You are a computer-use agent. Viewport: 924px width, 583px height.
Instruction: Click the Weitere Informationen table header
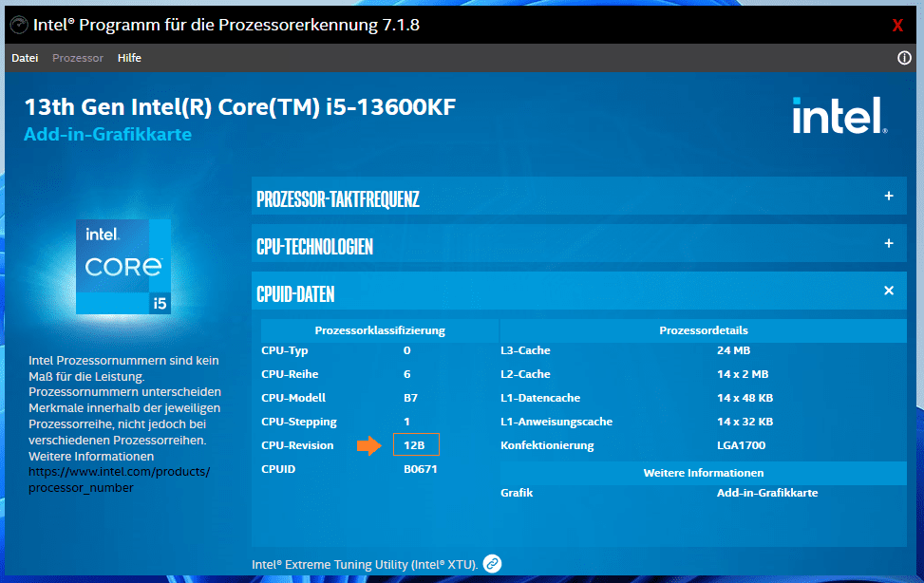click(703, 473)
